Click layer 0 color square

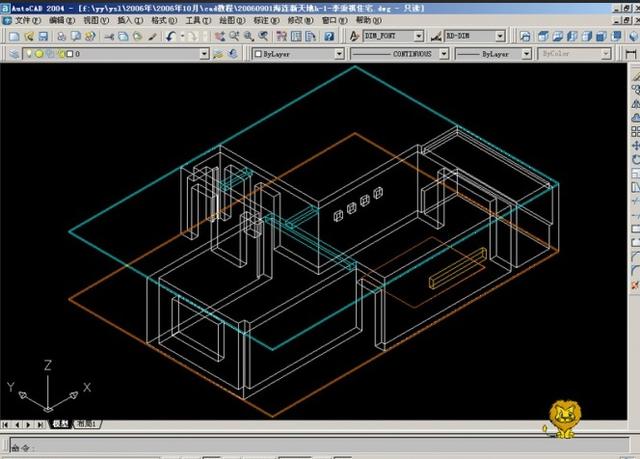pos(70,54)
